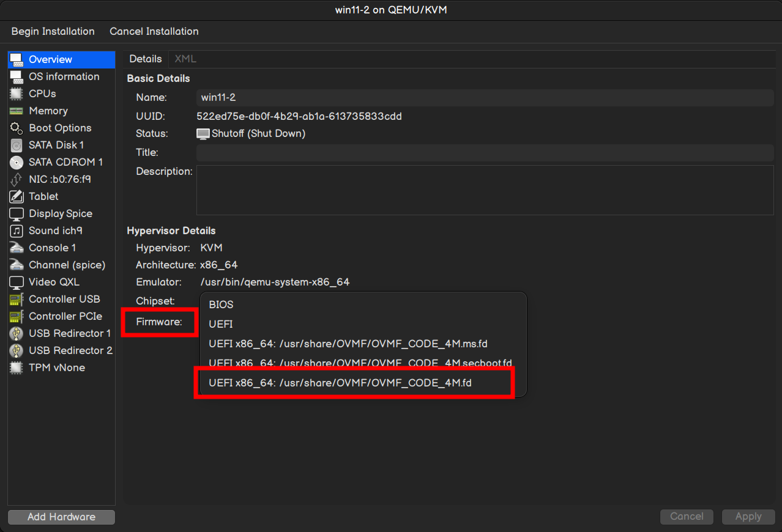Image resolution: width=782 pixels, height=532 pixels.
Task: Click the USB Redirector 1 icon
Action: pos(17,333)
